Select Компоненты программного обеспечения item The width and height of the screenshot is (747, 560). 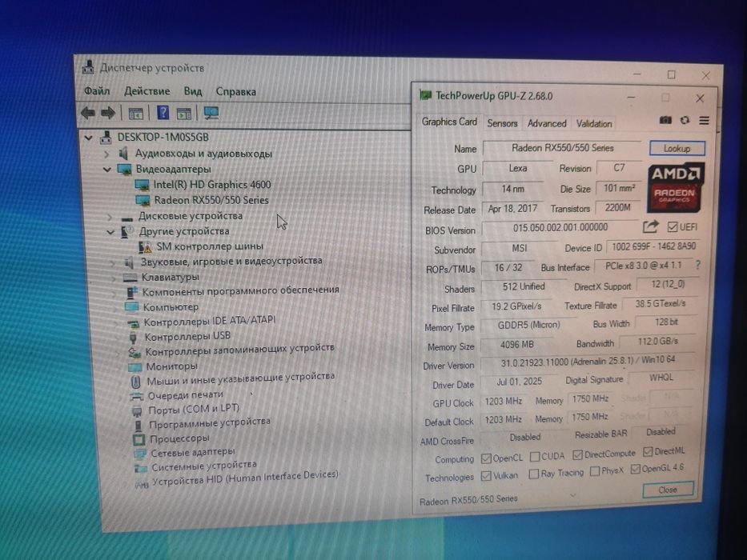pos(240,291)
